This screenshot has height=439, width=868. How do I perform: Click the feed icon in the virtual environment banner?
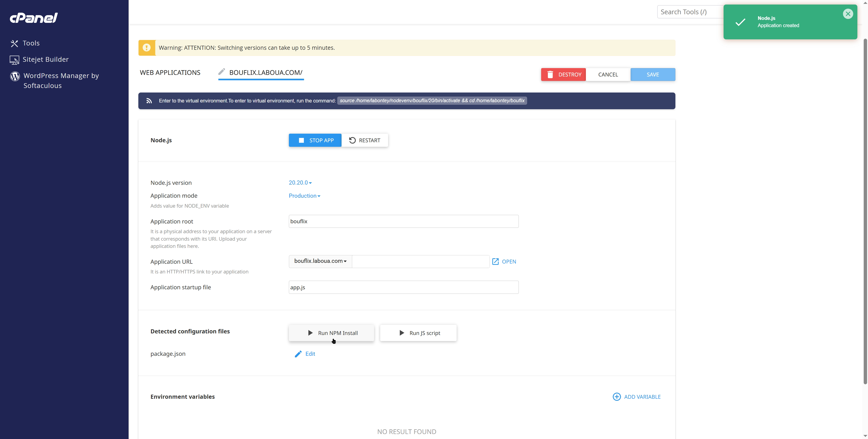click(x=149, y=101)
